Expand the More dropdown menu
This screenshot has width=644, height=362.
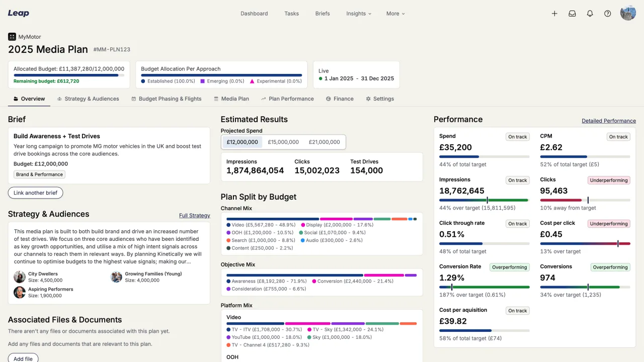(x=395, y=14)
